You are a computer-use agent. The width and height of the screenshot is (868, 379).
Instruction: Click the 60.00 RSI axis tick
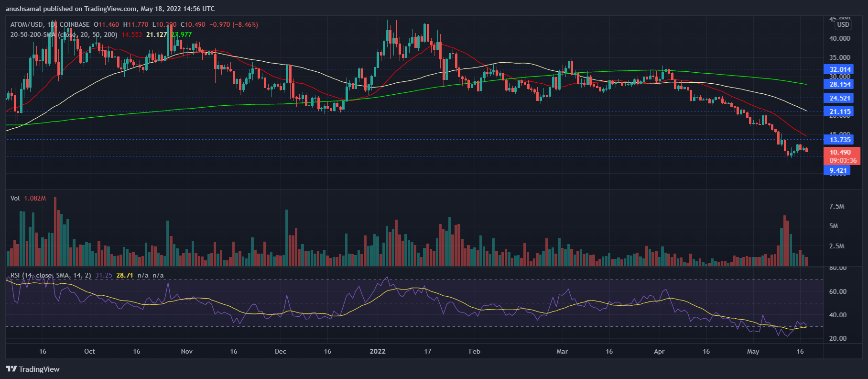pos(838,291)
